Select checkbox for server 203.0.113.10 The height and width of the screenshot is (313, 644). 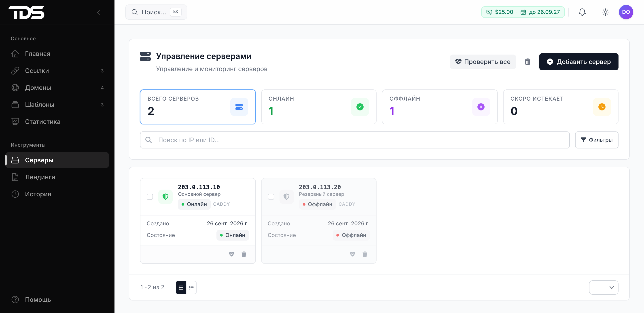coord(150,197)
